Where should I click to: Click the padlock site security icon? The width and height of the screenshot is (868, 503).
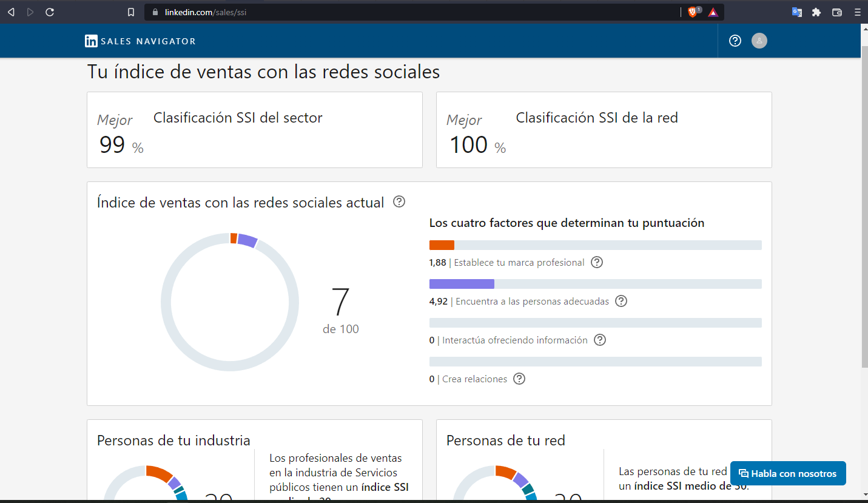(x=155, y=12)
